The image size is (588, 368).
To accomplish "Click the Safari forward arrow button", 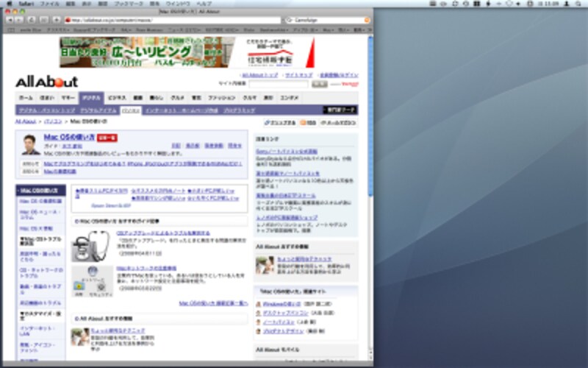I will [19, 19].
